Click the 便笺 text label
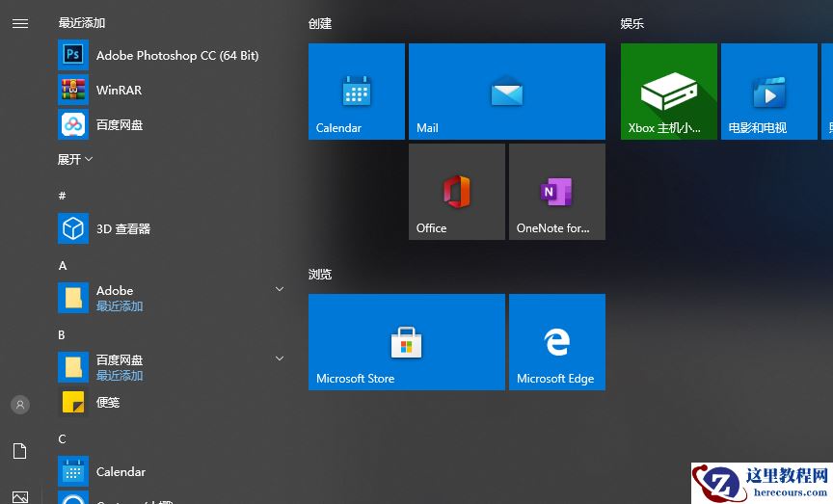The image size is (833, 504). pos(108,402)
